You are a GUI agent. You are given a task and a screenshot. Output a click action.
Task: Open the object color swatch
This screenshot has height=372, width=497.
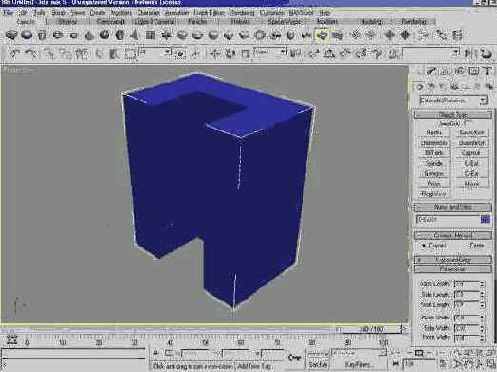485,219
